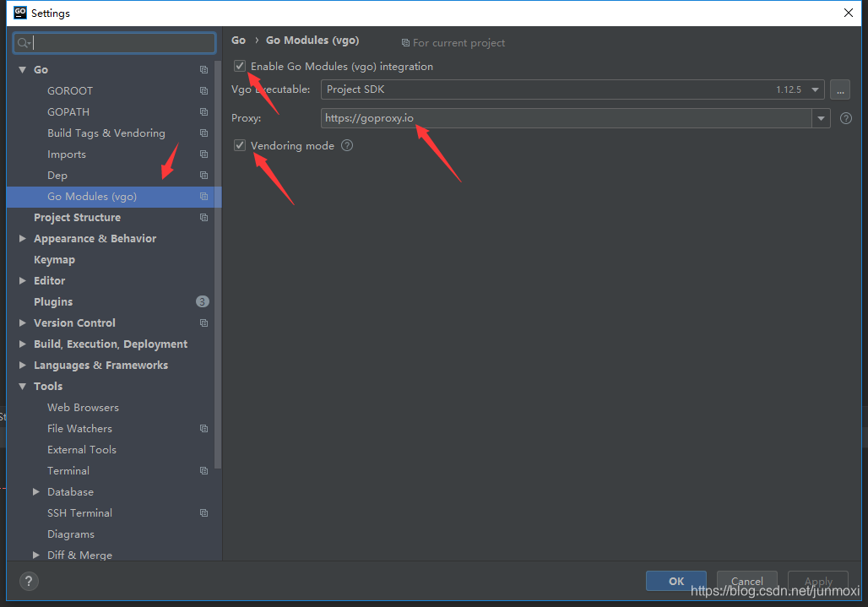Select External Tools under Tools
Image resolution: width=868 pixels, height=607 pixels.
coord(82,449)
